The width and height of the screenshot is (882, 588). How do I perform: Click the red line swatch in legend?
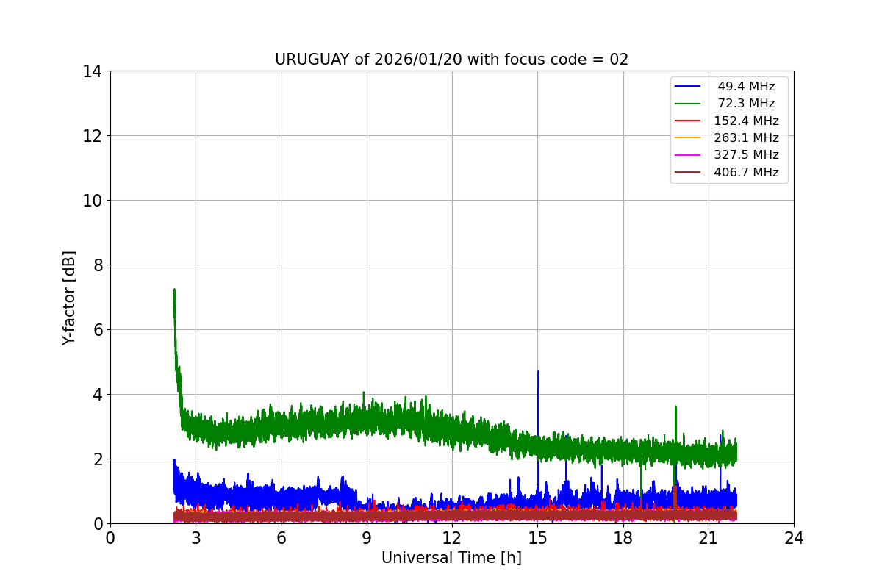688,121
